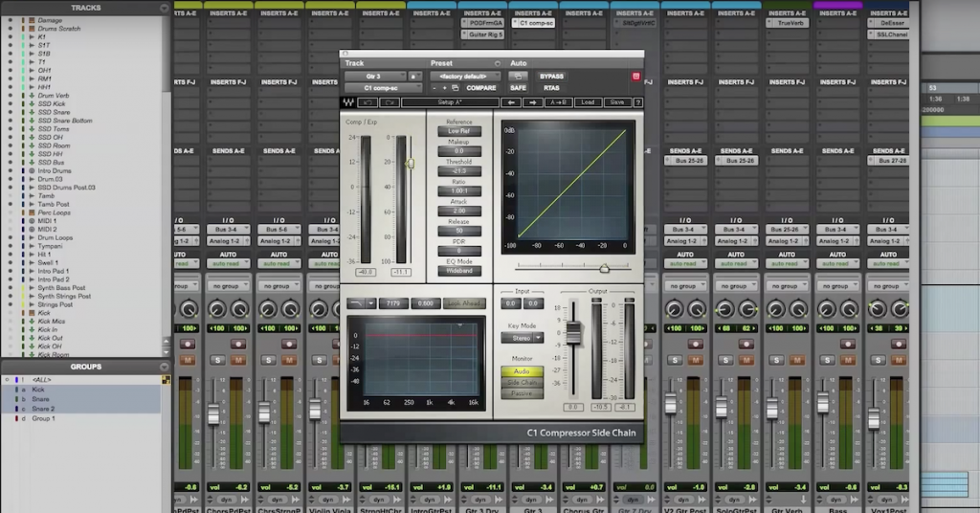Viewport: 980px width, 513px height.
Task: Click the Preset librarian round menu icon
Action: (x=498, y=63)
